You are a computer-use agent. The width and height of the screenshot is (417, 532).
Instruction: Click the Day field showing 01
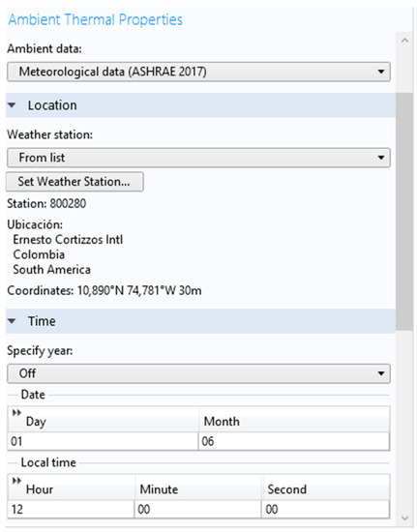tap(103, 441)
